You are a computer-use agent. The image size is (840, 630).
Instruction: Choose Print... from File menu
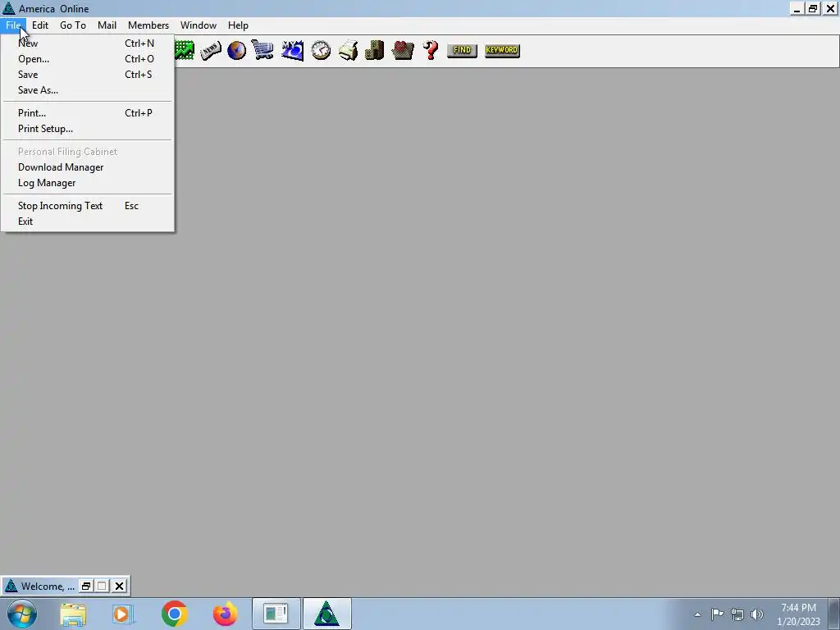(x=87, y=113)
